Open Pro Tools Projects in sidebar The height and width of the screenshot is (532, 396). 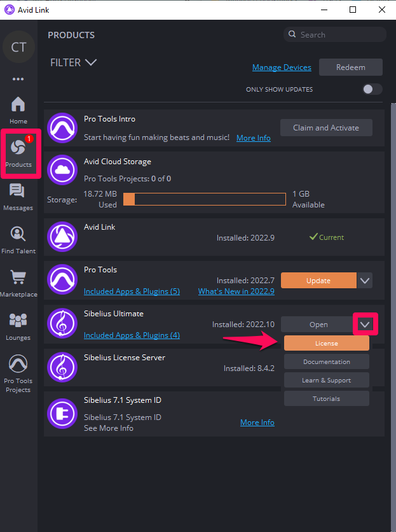point(18,372)
